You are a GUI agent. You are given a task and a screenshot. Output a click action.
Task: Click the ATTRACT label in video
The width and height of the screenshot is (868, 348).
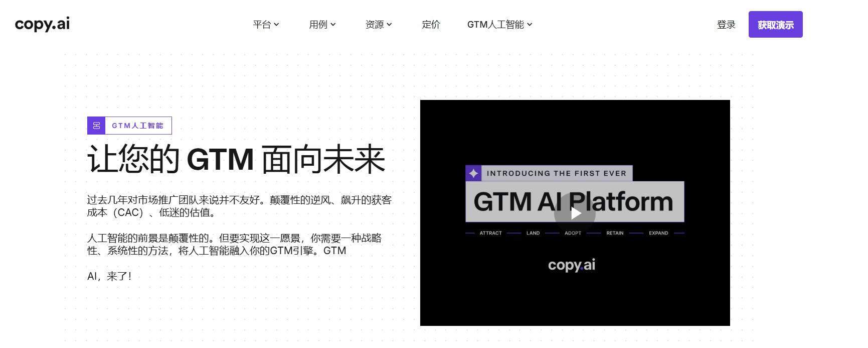[490, 233]
